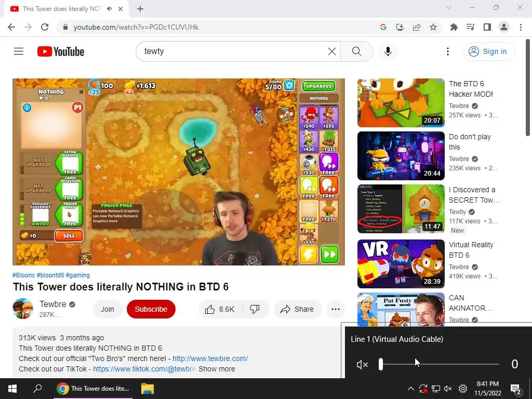Open The BTD 6 Hacker MOD thumbnail
The height and width of the screenshot is (399, 532).
coord(401,103)
